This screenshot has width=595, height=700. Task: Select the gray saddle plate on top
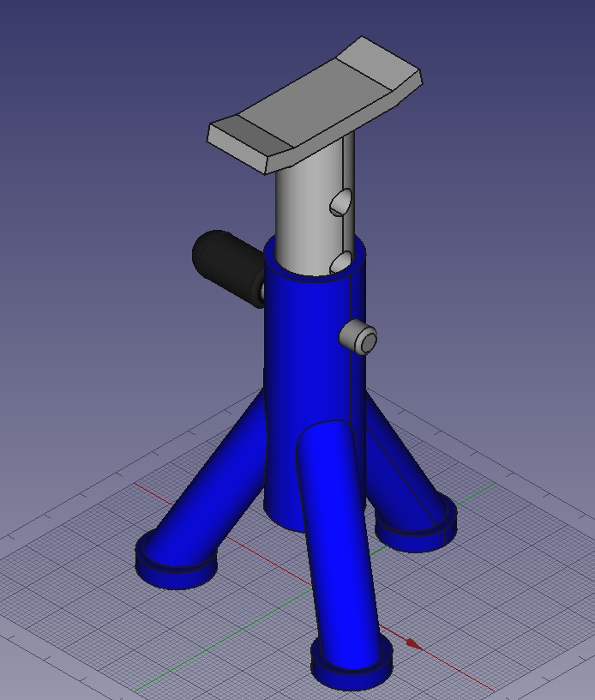315,105
